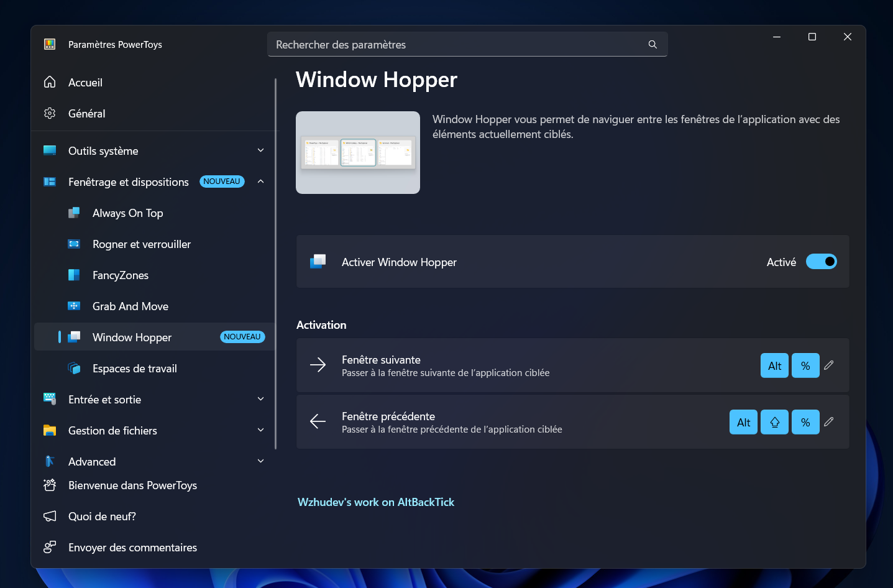Click the Fenêtre précédente left arrow icon

click(x=318, y=421)
